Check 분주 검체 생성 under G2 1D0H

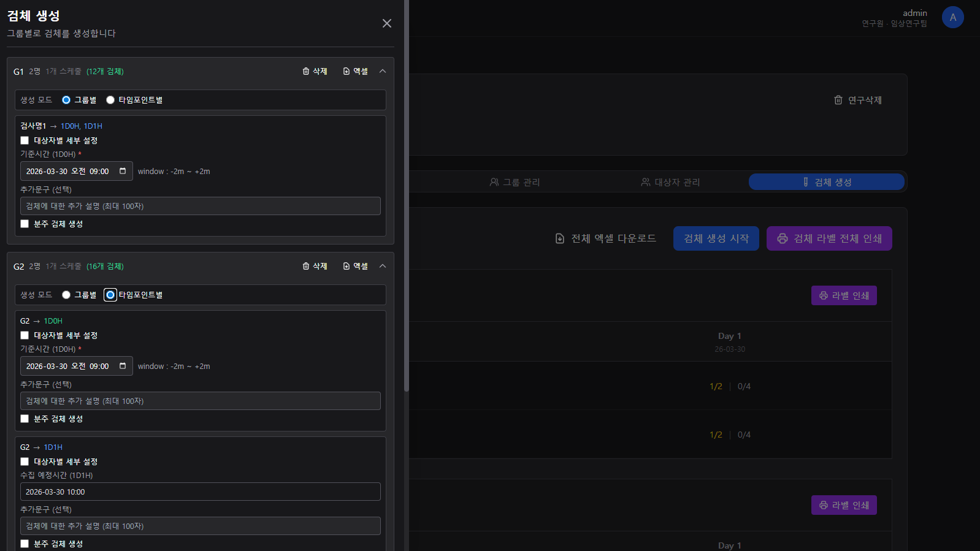click(25, 419)
